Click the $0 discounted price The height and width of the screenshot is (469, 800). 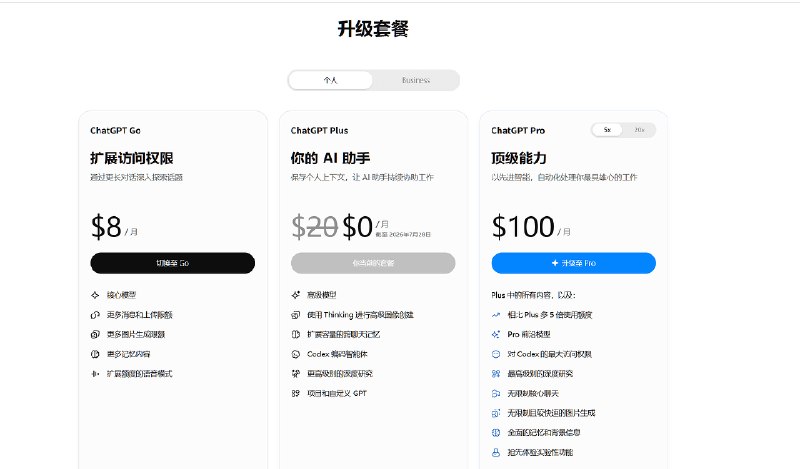tap(358, 227)
